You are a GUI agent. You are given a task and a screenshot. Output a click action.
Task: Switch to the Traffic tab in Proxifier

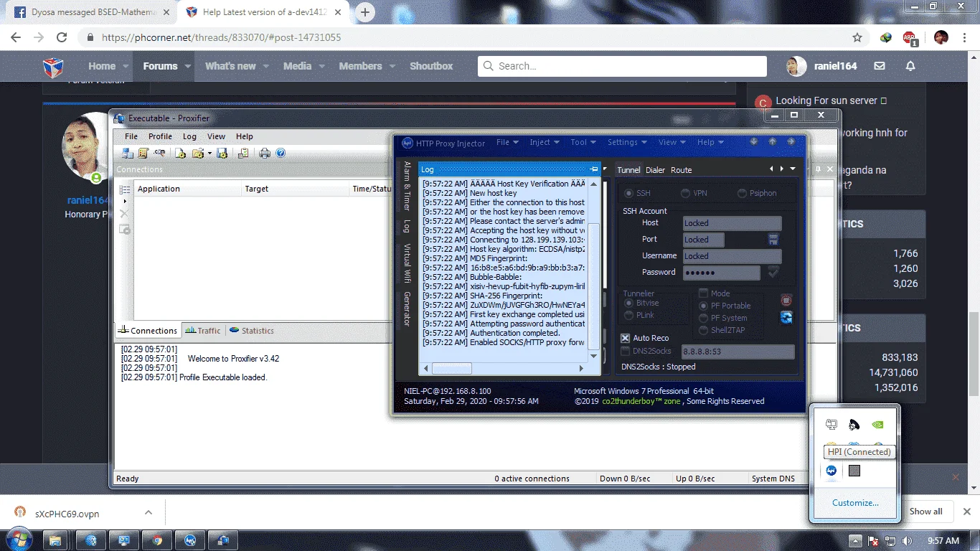[203, 331]
